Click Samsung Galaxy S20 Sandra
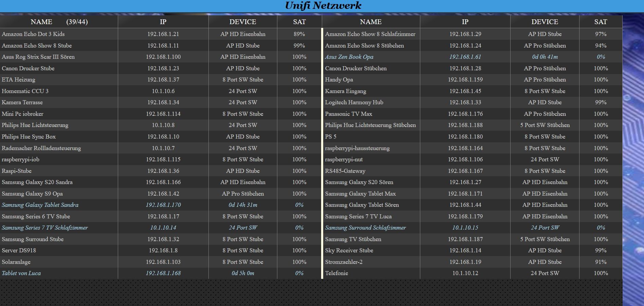Screen dimensions: 644x306 pos(37,182)
